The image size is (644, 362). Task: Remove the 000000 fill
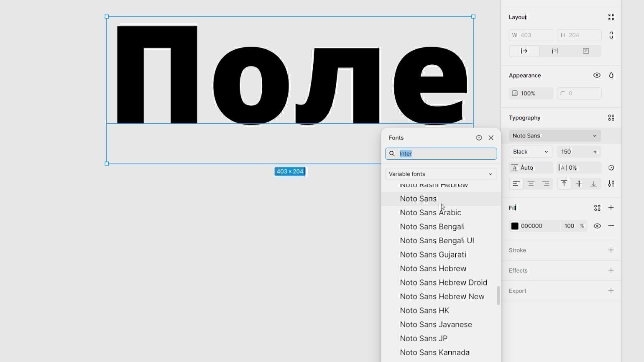click(x=611, y=226)
